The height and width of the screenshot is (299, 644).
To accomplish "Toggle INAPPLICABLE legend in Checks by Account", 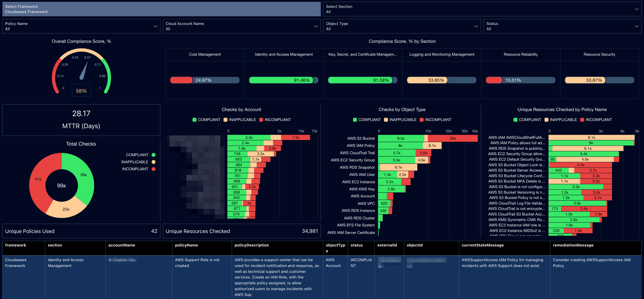I will (239, 120).
